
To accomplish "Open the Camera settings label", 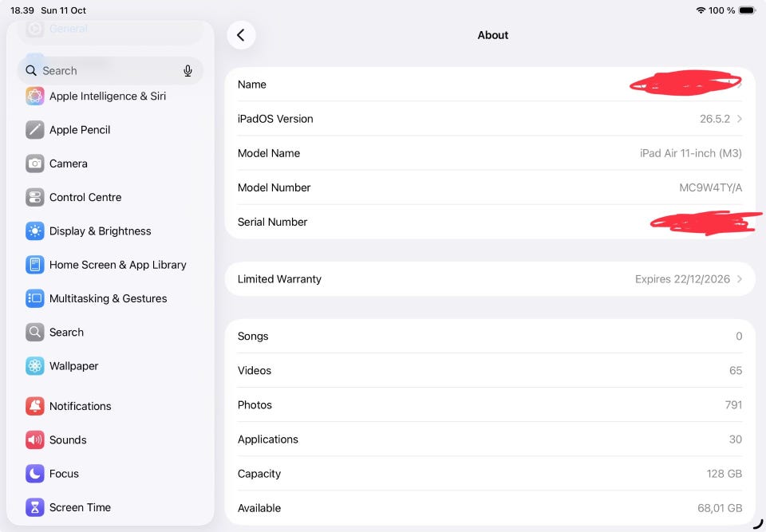I will (x=69, y=164).
